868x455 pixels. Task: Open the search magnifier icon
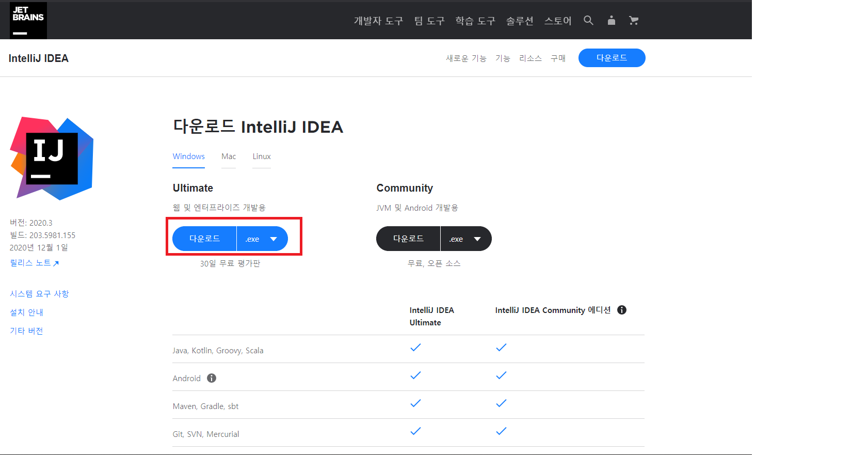point(588,20)
